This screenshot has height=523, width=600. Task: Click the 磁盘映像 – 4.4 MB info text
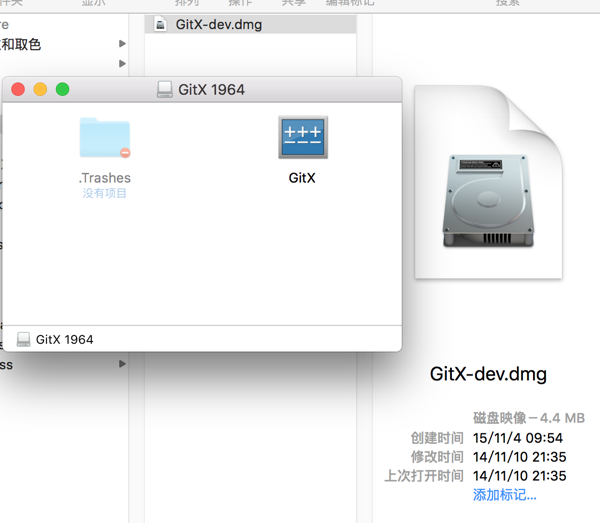529,418
